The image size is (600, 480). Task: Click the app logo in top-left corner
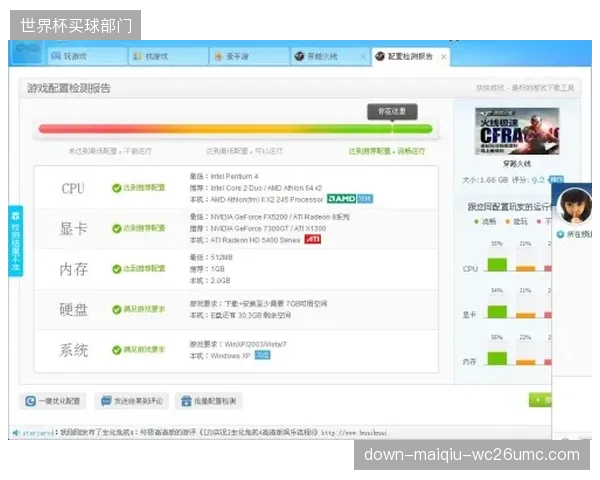coord(26,50)
